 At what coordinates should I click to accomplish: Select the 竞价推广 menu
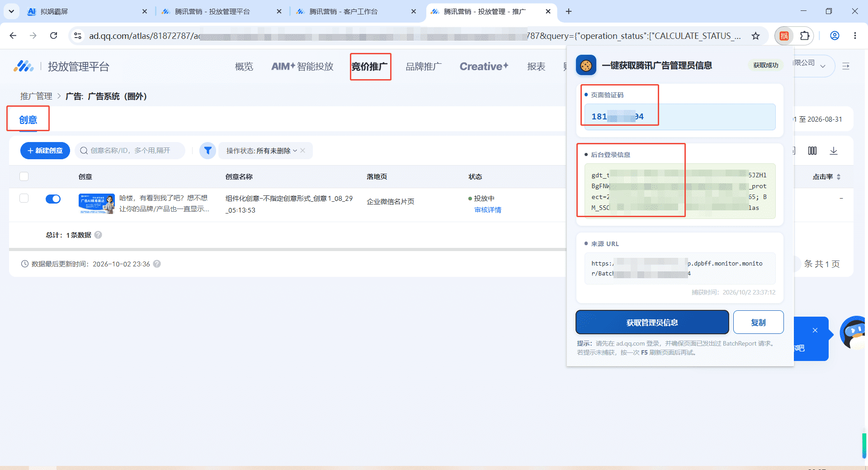coord(370,66)
